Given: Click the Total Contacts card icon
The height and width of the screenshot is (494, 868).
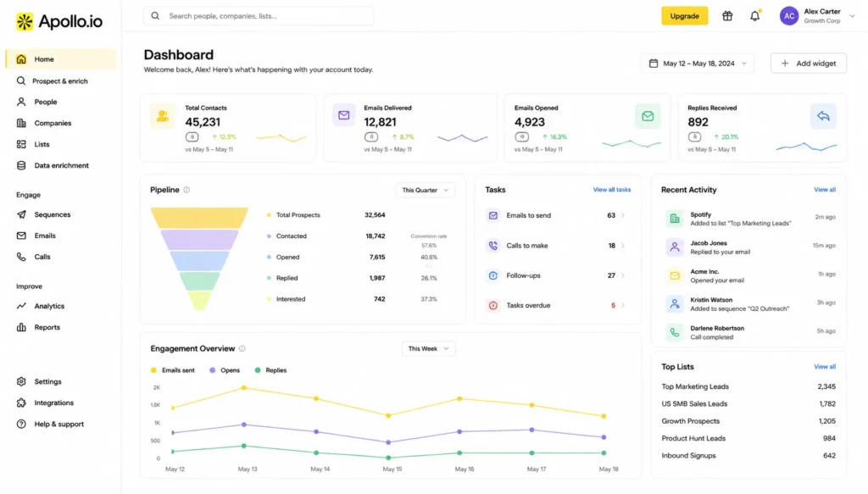Looking at the screenshot, I should pos(163,115).
